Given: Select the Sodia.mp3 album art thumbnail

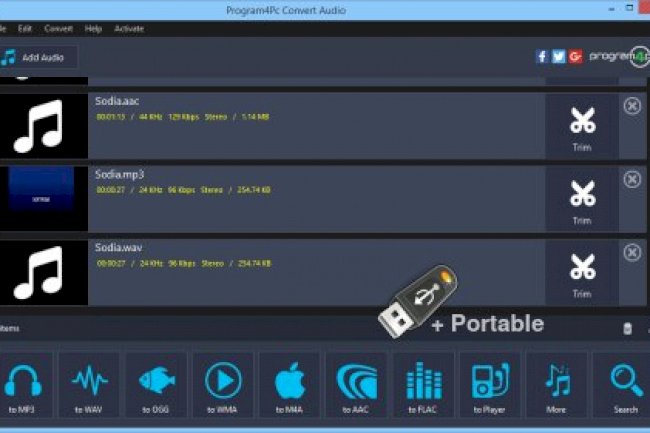Looking at the screenshot, I should (x=44, y=199).
